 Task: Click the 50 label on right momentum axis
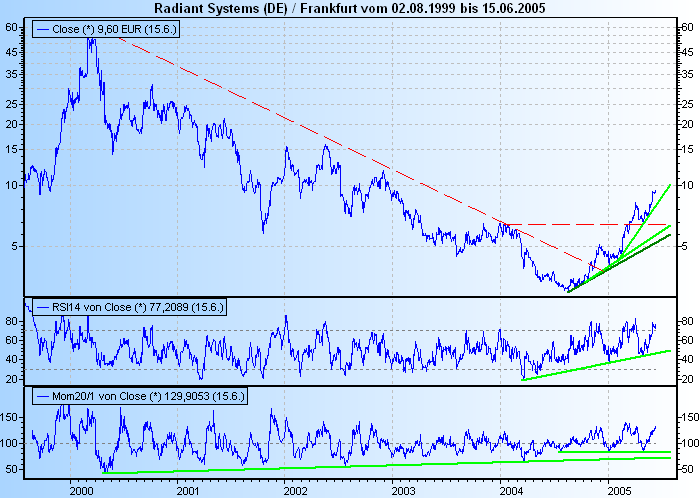(x=688, y=469)
